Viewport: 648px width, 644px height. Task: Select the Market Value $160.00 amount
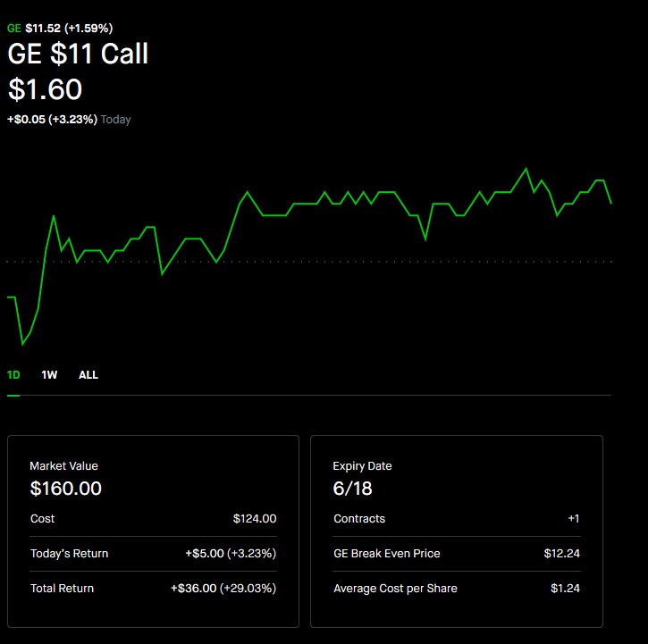pos(66,489)
